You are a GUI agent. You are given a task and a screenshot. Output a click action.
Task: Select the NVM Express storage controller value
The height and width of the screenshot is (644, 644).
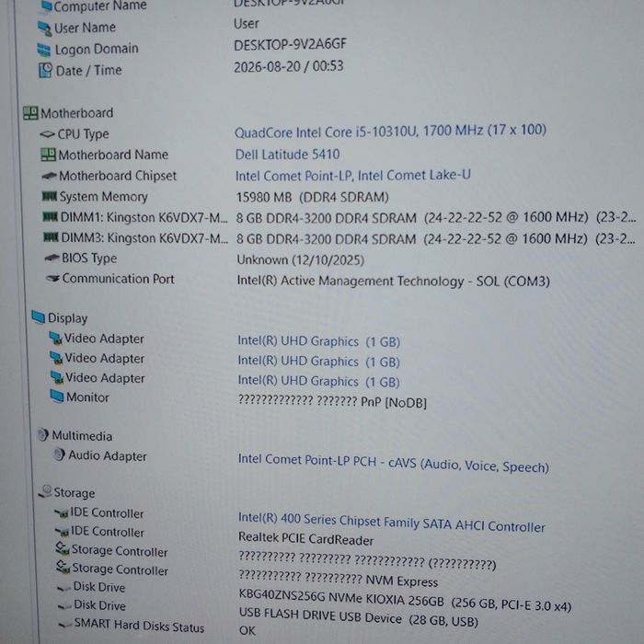pyautogui.click(x=338, y=580)
